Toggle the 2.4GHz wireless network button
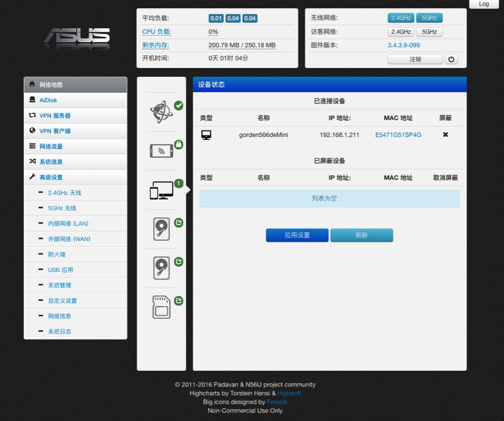The image size is (504, 421). coord(401,17)
